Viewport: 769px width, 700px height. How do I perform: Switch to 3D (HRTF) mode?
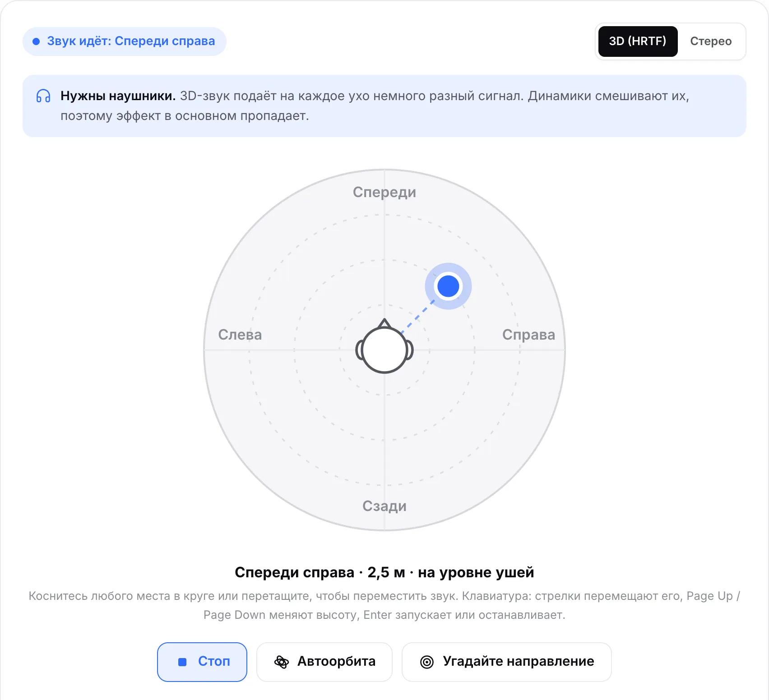[638, 41]
